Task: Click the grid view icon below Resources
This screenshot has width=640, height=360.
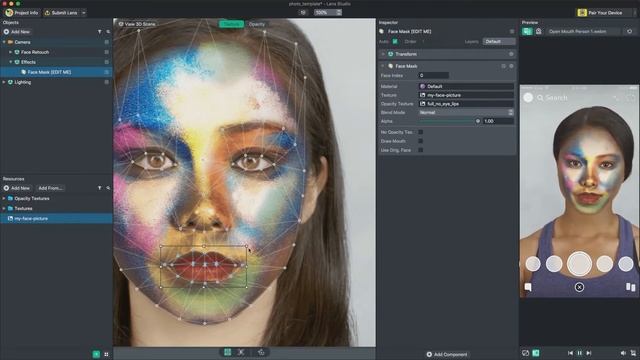Action: pyautogui.click(x=107, y=354)
